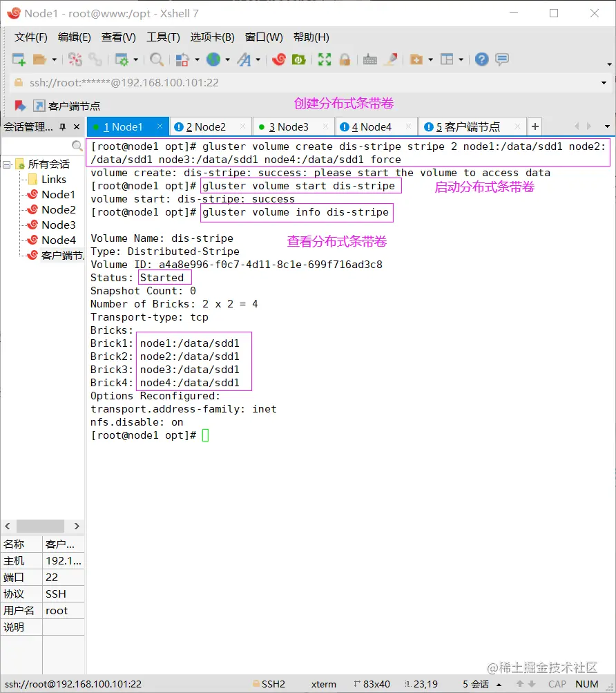Click the session manager search field
Screen dimensions: 616x693
(42, 145)
